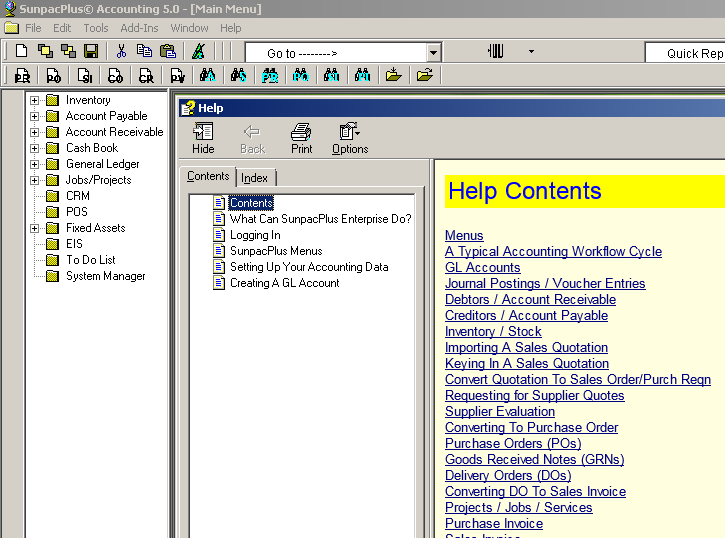Open Delivery Orders (DOs) link
The width and height of the screenshot is (725, 538).
508,476
